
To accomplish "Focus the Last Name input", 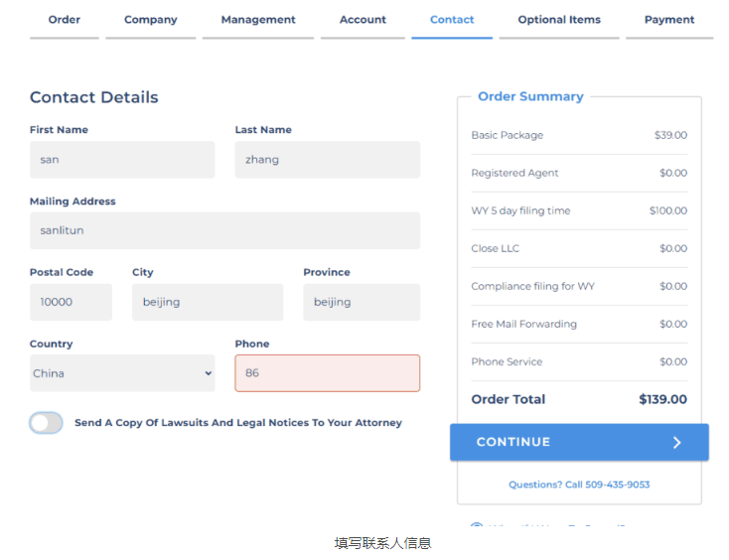I will tap(327, 160).
